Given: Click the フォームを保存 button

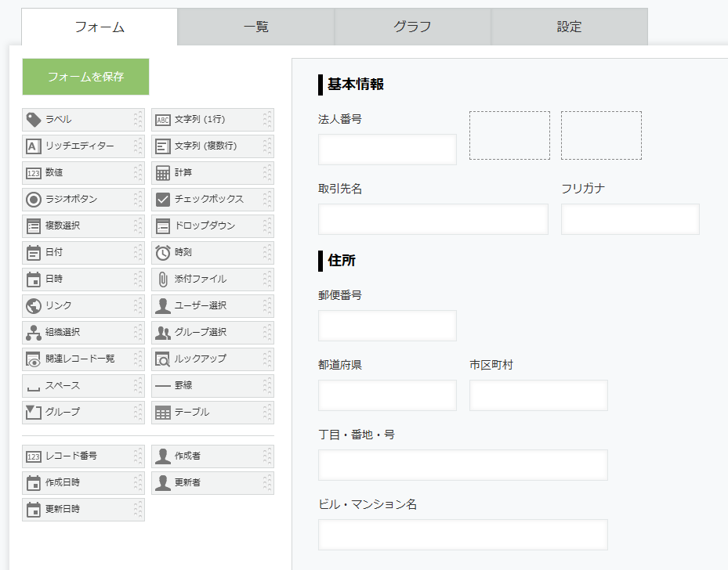Looking at the screenshot, I should [85, 77].
